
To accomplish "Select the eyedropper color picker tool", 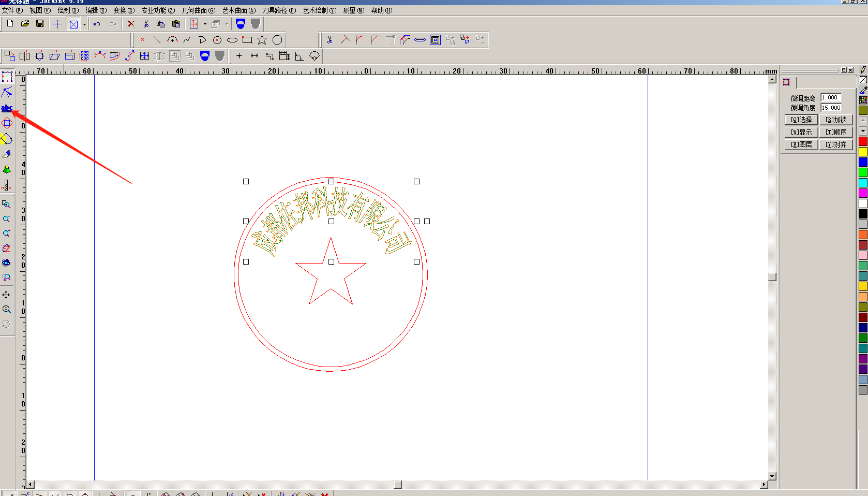I will point(863,90).
